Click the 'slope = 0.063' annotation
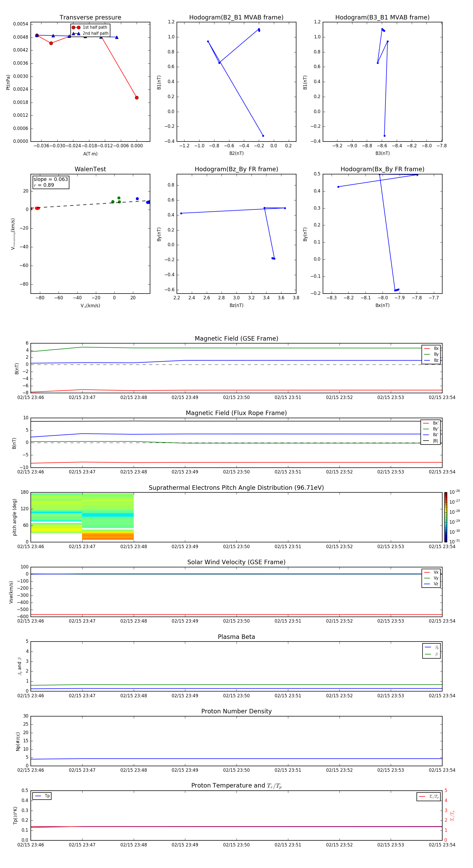Image resolution: width=473 pixels, height=868 pixels. (51, 179)
